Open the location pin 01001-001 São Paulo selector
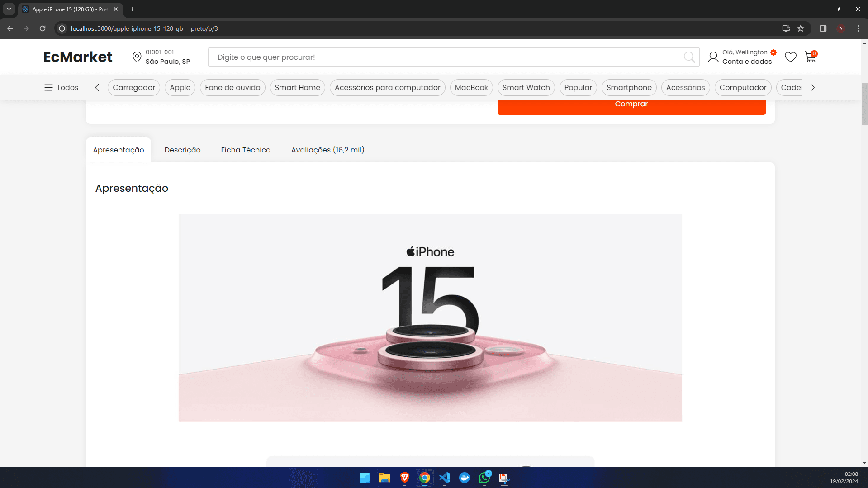 [161, 57]
